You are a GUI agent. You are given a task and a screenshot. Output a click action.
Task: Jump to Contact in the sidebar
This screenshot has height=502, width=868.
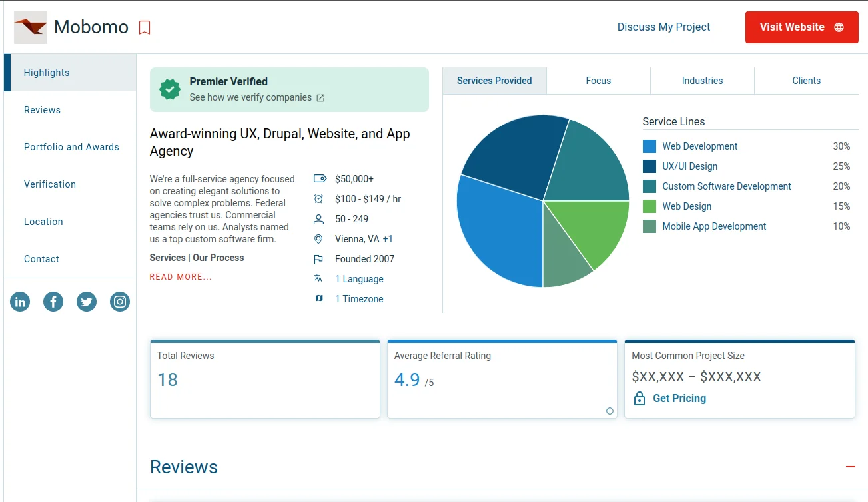tap(70, 259)
